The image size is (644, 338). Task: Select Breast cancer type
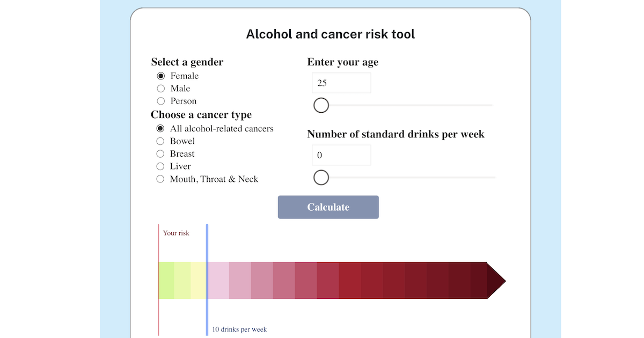pyautogui.click(x=160, y=153)
